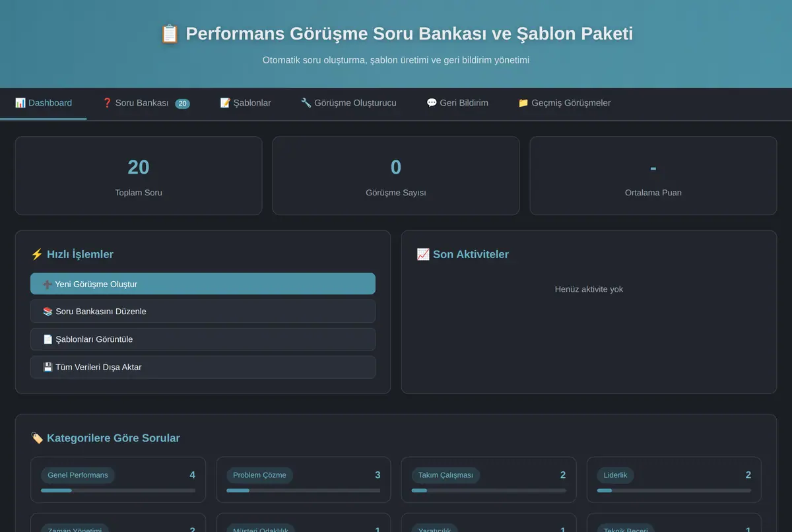Click the Hızlı İşlemler heading
The image size is (792, 532).
(72, 254)
